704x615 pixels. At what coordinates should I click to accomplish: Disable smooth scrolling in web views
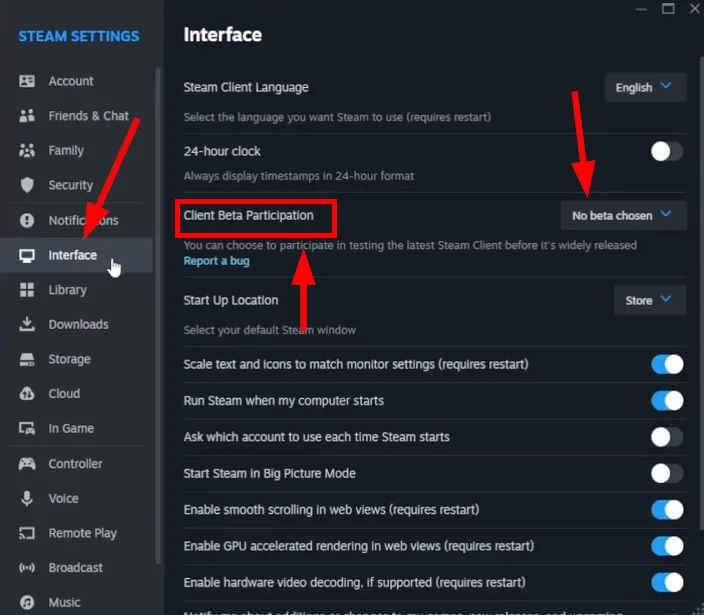667,510
